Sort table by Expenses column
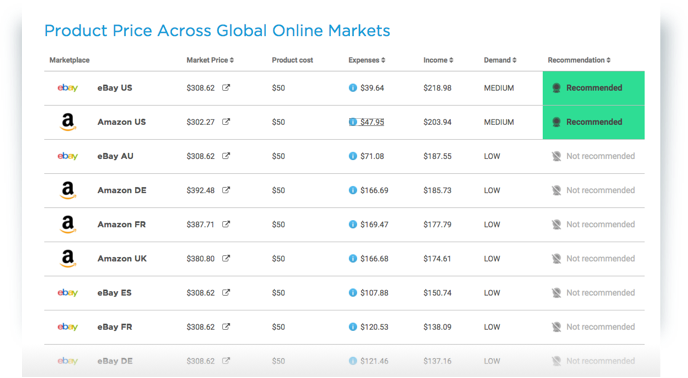688x378 pixels. pos(367,60)
